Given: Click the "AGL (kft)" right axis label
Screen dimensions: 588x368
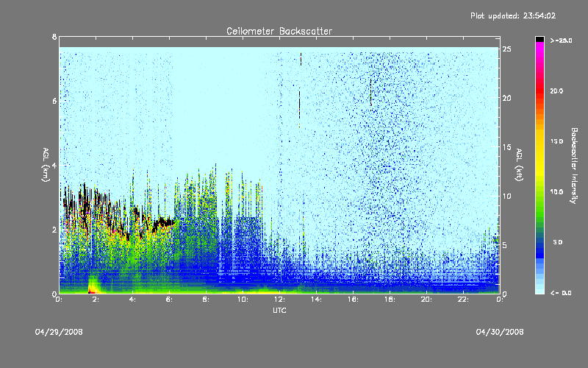Looking at the screenshot, I should click(x=520, y=165).
